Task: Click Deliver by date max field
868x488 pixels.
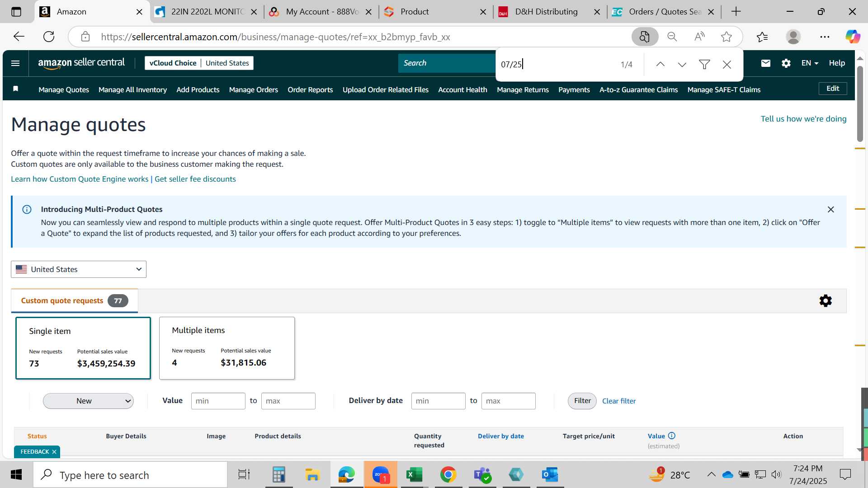Action: pyautogui.click(x=508, y=401)
